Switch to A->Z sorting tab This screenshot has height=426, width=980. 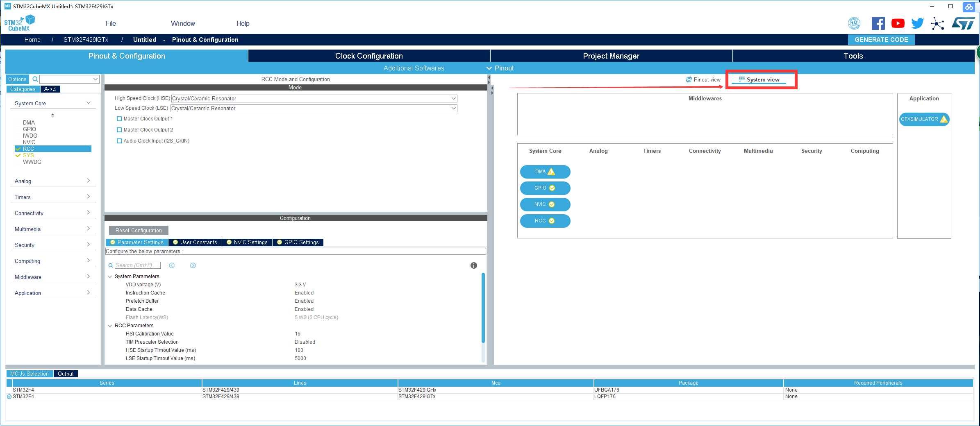pos(50,89)
